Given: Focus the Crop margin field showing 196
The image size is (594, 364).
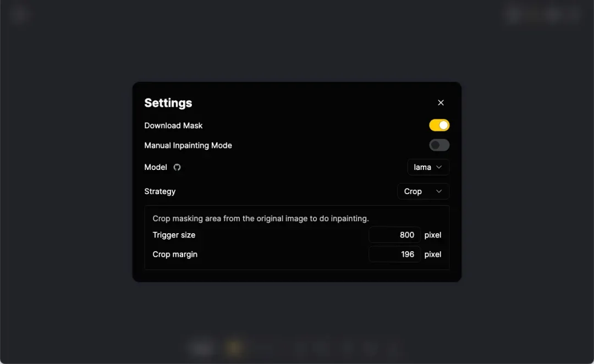Looking at the screenshot, I should (x=395, y=254).
